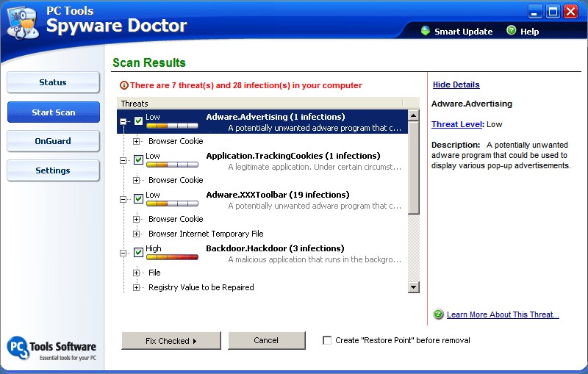Collapse the Adware.Advertising threat node
The width and height of the screenshot is (588, 374).
123,121
